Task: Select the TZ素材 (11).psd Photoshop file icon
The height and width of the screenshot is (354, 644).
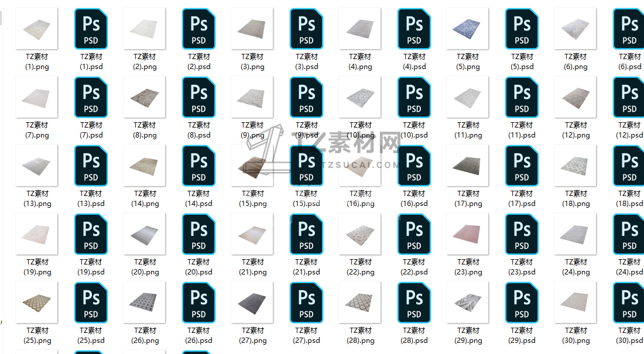Action: 522,97
